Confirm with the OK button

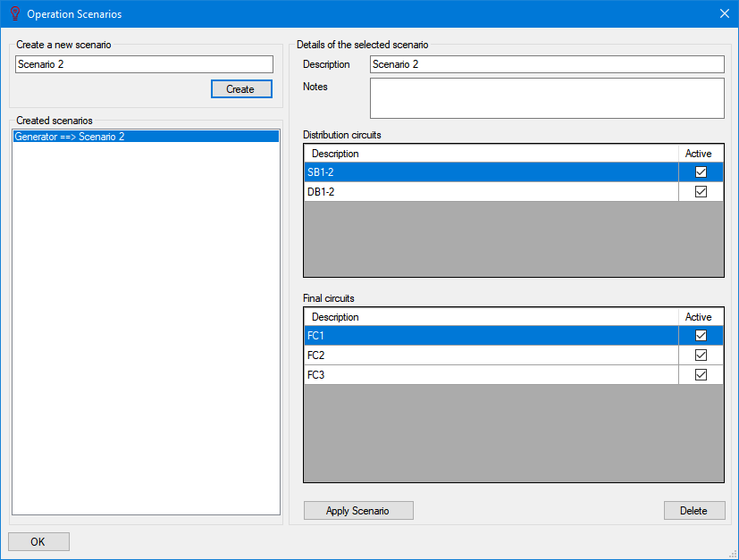pos(38,541)
